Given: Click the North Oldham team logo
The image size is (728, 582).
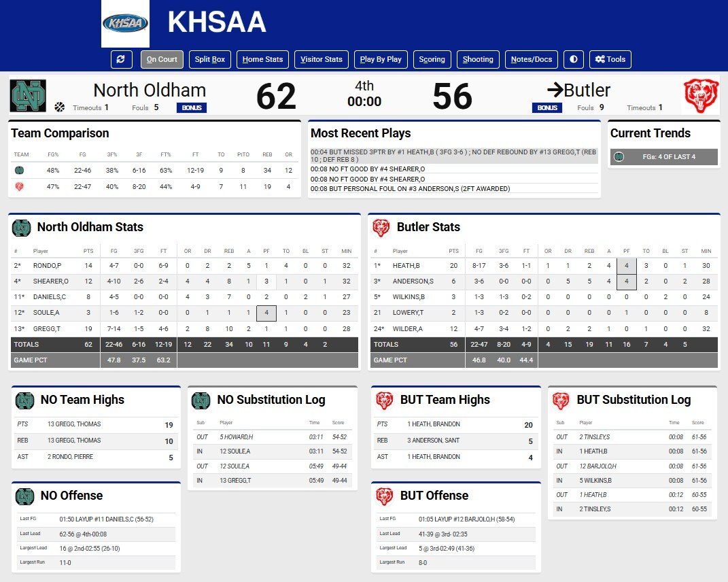Looking at the screenshot, I should pyautogui.click(x=29, y=96).
